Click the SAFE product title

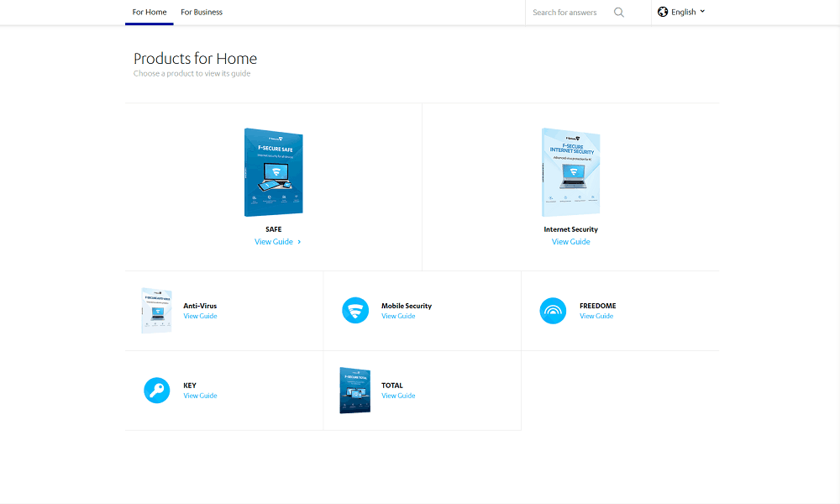point(274,229)
